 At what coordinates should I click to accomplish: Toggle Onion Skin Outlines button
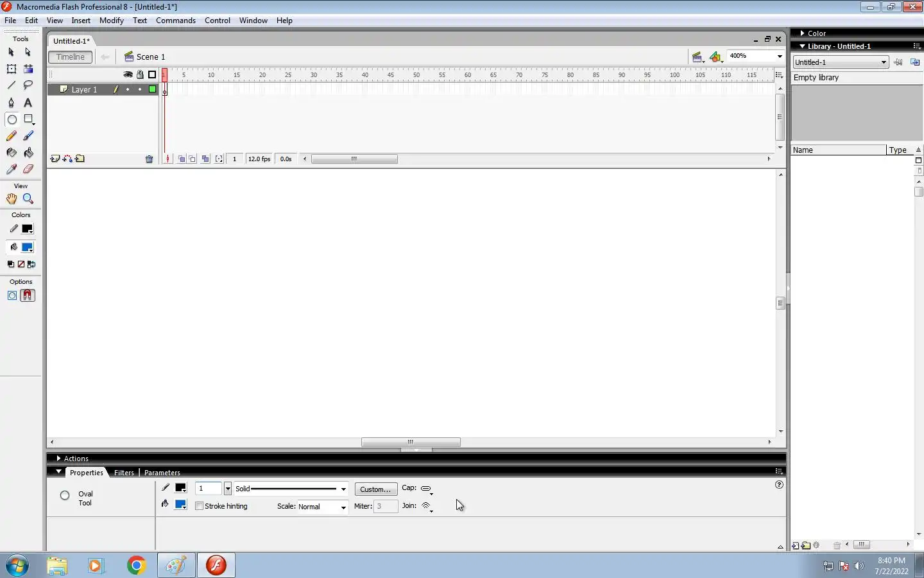(193, 159)
